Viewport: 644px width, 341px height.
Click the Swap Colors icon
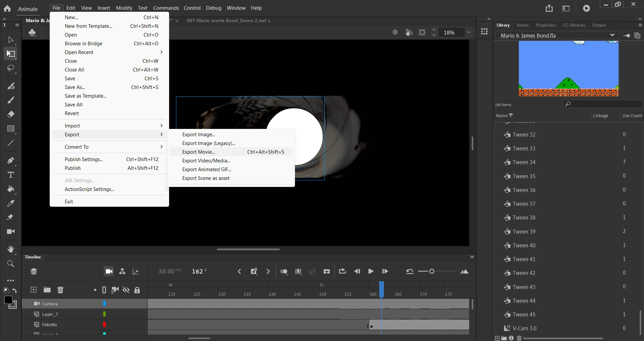click(14, 291)
